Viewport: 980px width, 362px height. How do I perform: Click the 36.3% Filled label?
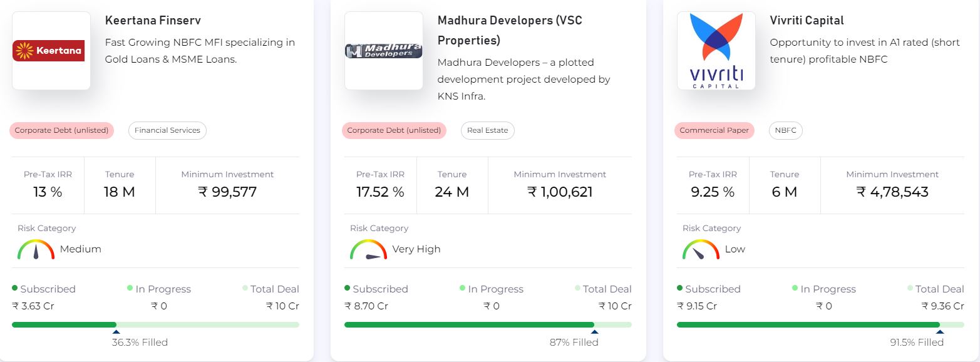[140, 342]
